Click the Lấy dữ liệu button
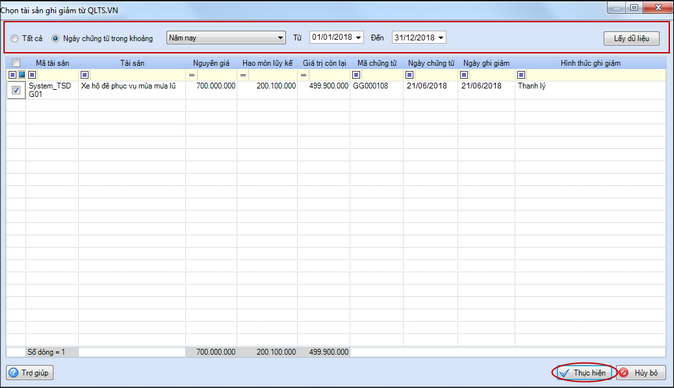 (631, 38)
